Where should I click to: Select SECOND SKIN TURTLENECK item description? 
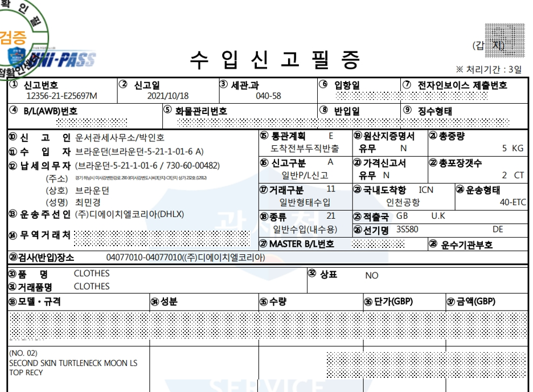click(x=73, y=364)
